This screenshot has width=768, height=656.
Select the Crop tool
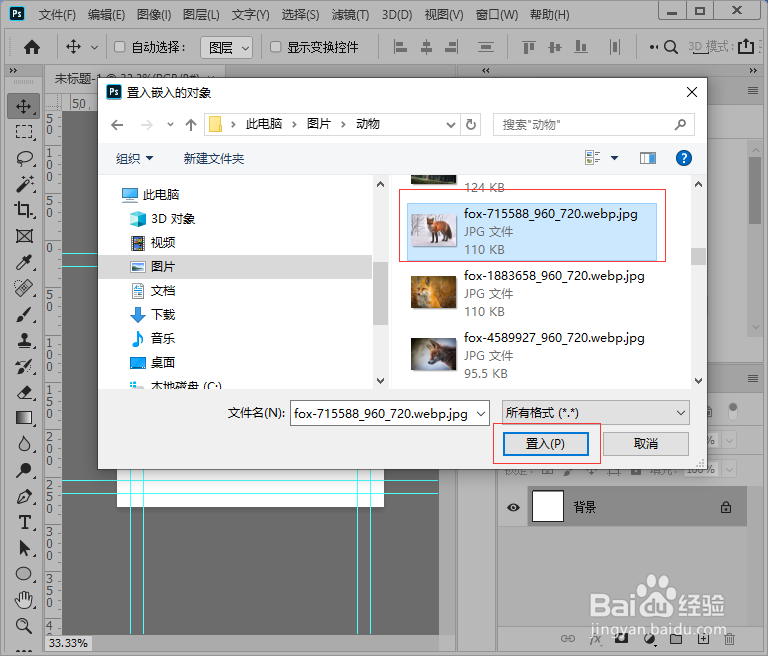tap(24, 210)
